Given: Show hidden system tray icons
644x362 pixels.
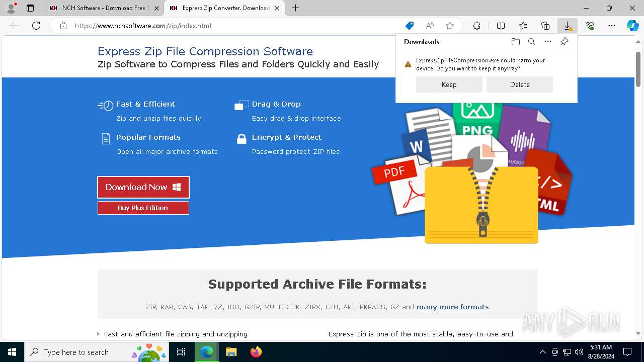Looking at the screenshot, I should pos(542,352).
